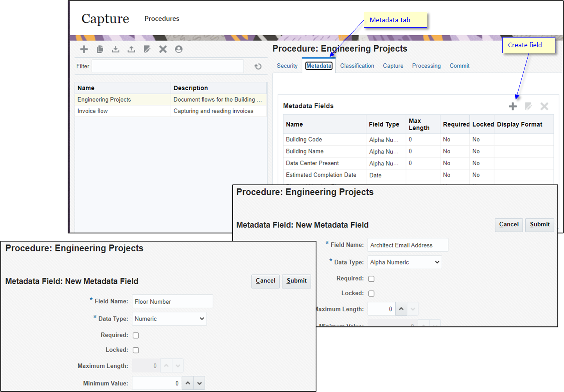Cancel the Floor Number metadata dialog

point(265,281)
